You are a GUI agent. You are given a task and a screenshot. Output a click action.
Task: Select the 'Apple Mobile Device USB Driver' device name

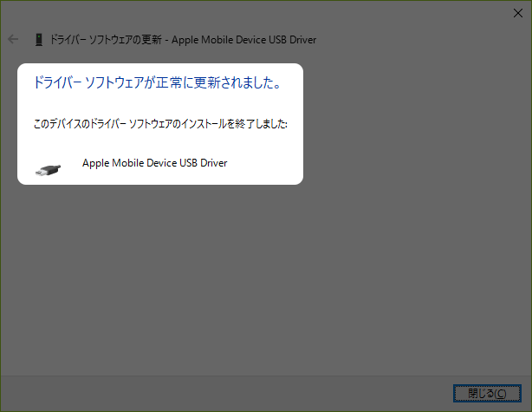[155, 163]
